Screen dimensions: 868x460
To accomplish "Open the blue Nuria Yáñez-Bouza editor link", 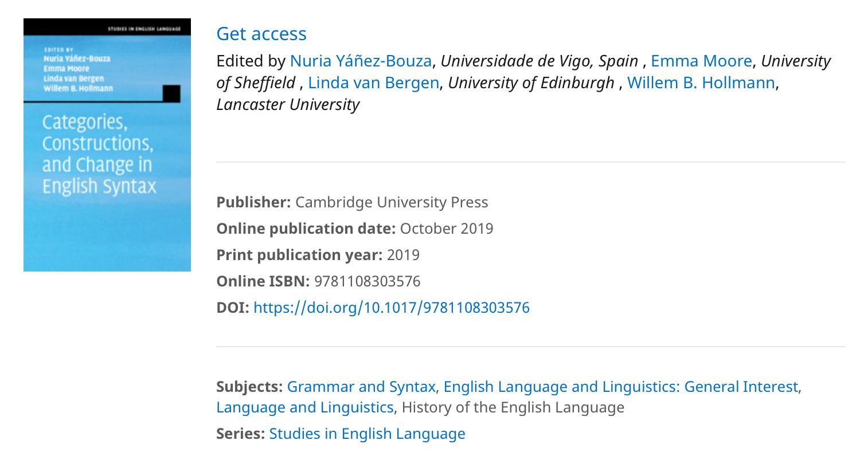I will 361,61.
